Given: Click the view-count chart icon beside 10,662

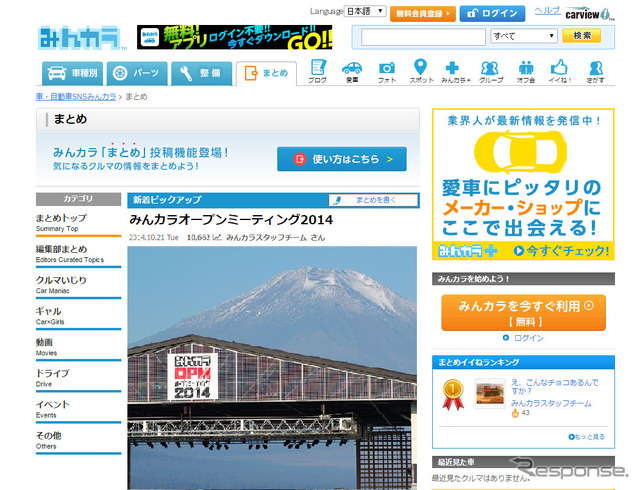Looking at the screenshot, I should (216, 237).
